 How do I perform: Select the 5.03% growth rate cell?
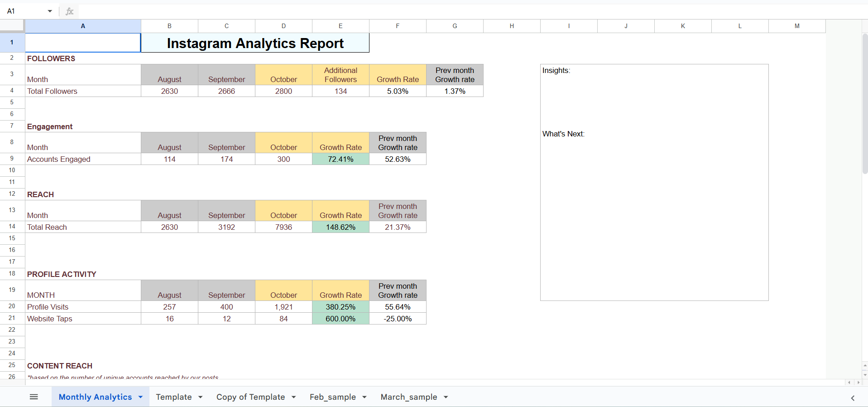[398, 91]
